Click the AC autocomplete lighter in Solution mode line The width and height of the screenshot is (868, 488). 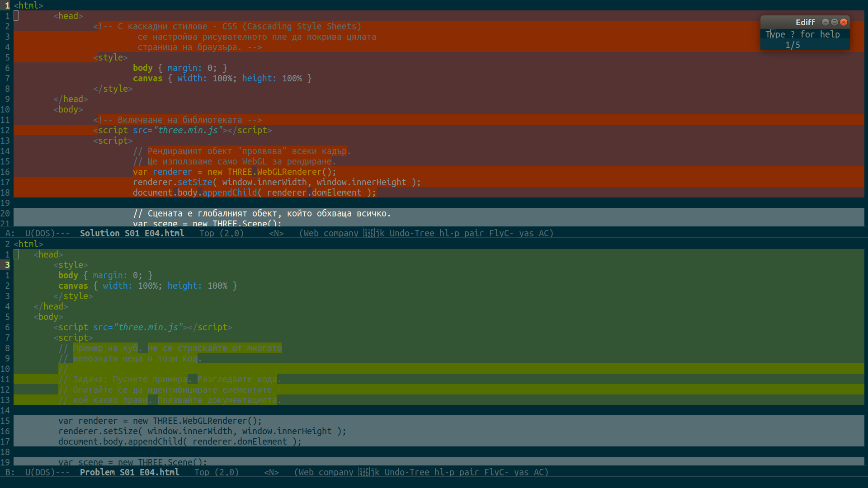pos(545,233)
